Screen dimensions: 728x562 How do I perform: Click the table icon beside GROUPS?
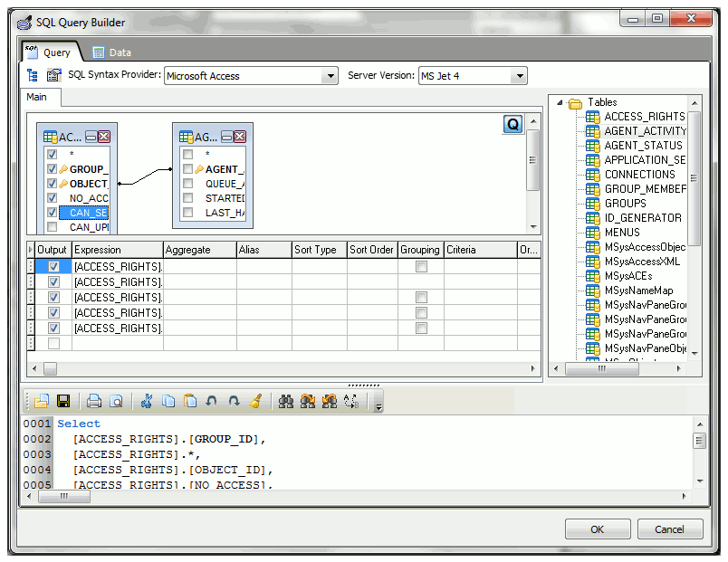tap(592, 204)
